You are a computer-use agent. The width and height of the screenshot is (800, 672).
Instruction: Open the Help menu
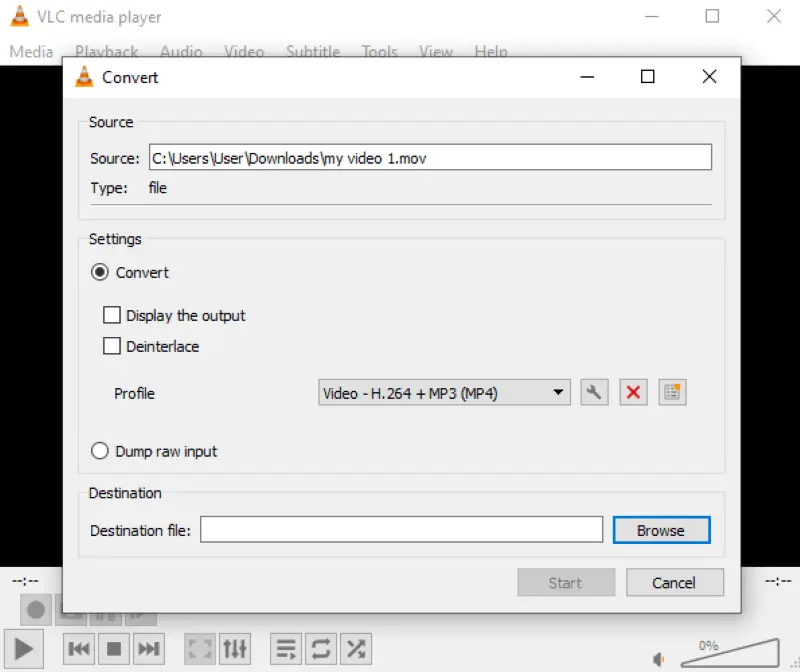[x=491, y=51]
